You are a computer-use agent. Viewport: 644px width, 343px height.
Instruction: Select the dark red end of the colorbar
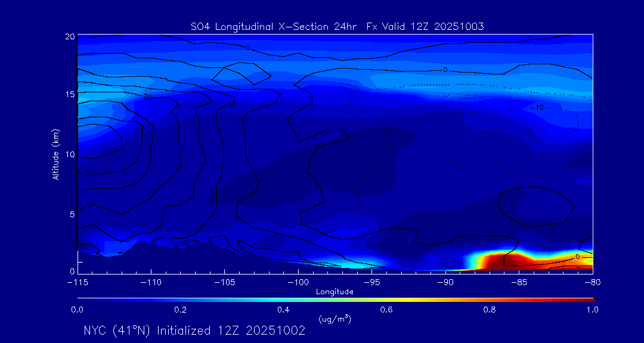tap(587, 299)
